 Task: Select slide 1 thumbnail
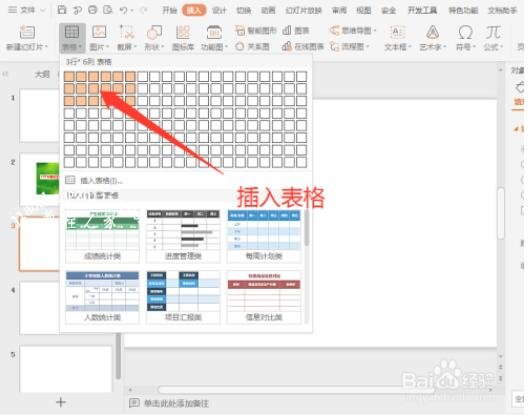[40, 115]
